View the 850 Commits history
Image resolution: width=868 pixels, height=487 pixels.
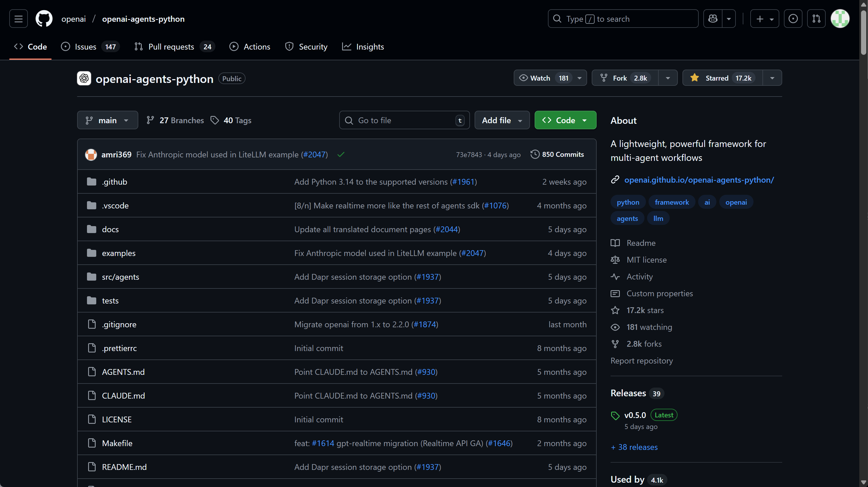pyautogui.click(x=557, y=155)
